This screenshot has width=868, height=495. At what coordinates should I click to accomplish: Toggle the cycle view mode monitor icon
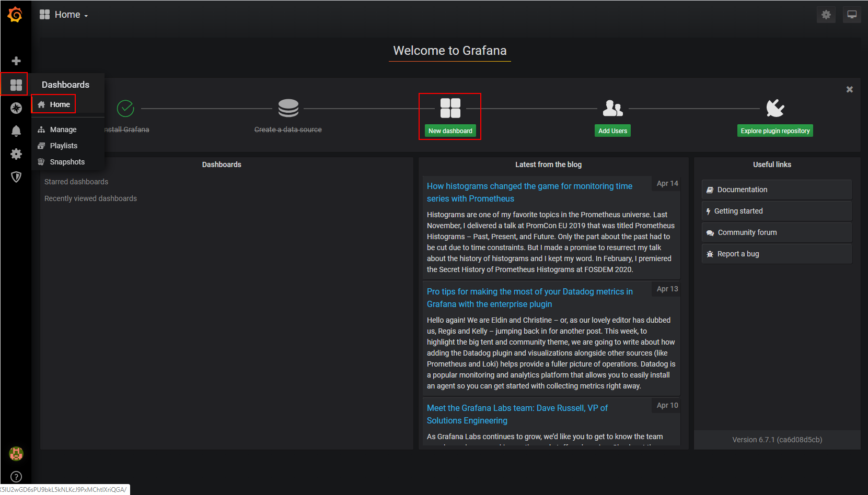click(x=852, y=15)
